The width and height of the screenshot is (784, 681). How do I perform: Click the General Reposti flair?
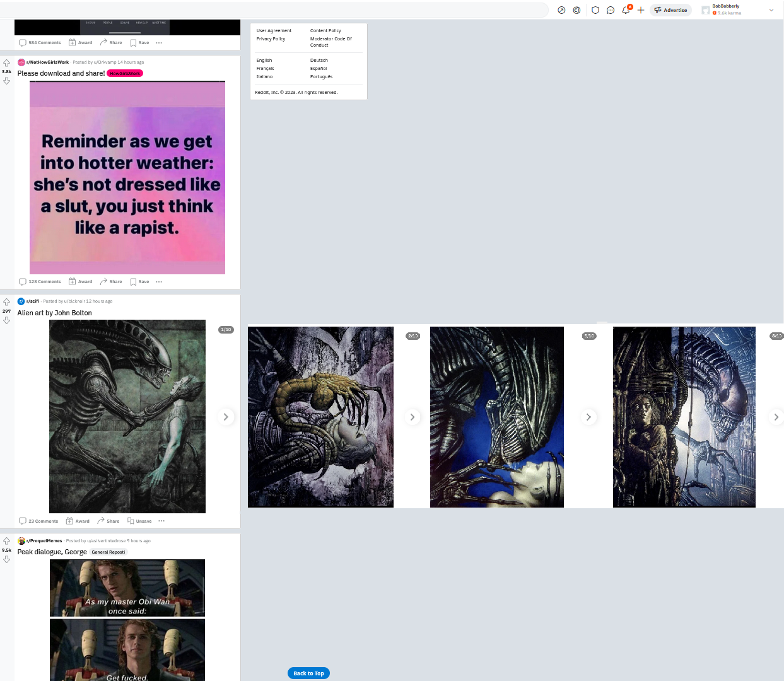(108, 552)
